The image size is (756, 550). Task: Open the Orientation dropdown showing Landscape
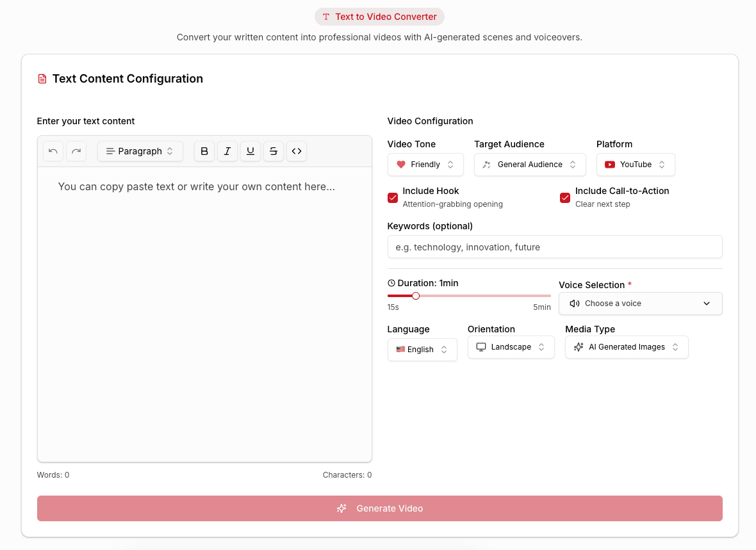point(511,347)
